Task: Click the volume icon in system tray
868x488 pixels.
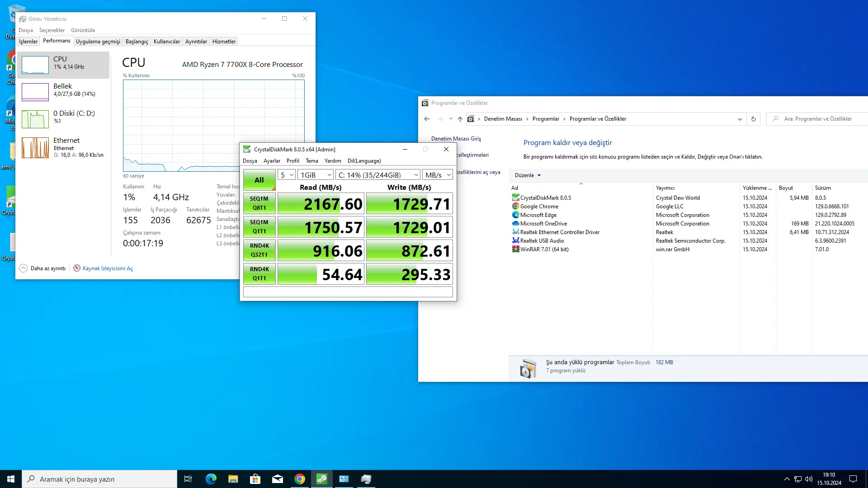Action: 809,479
